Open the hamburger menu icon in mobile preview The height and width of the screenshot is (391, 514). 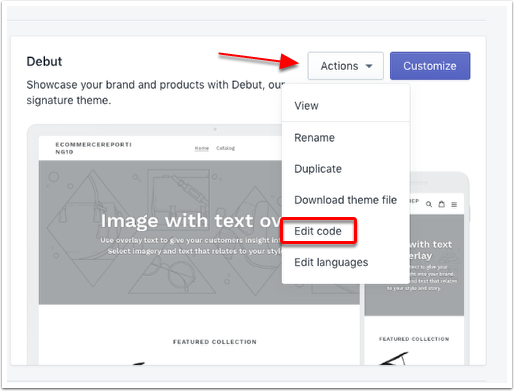pos(454,204)
